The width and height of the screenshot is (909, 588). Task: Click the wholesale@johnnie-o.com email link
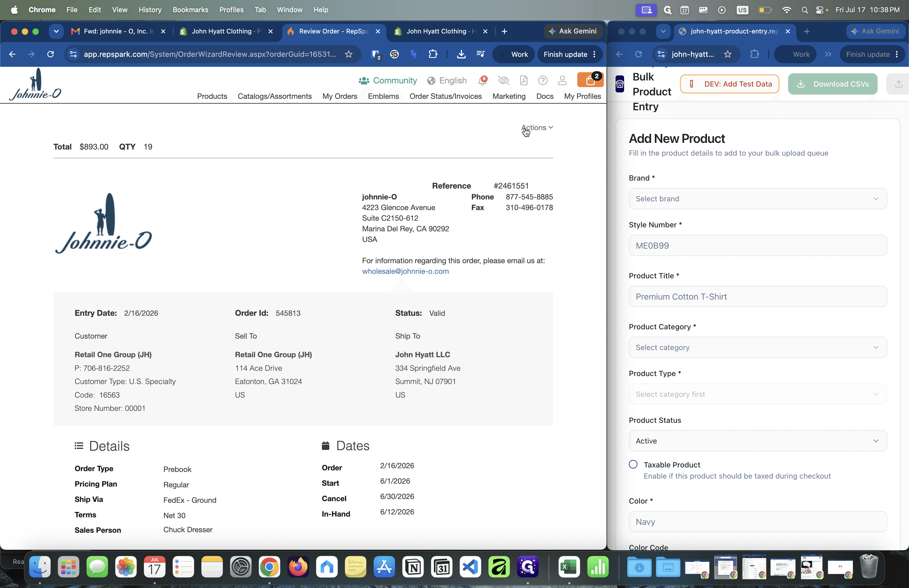405,271
